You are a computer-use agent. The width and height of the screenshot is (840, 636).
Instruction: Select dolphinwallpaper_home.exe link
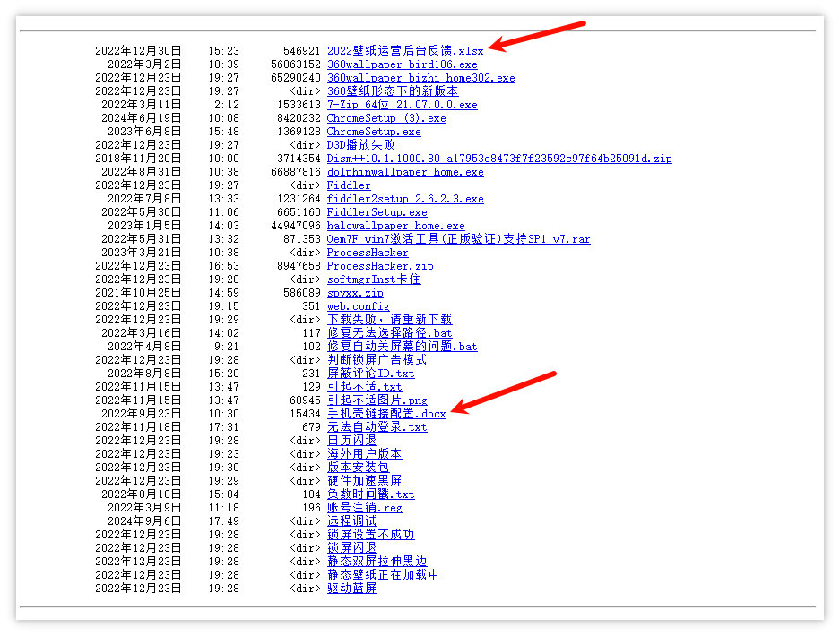404,172
